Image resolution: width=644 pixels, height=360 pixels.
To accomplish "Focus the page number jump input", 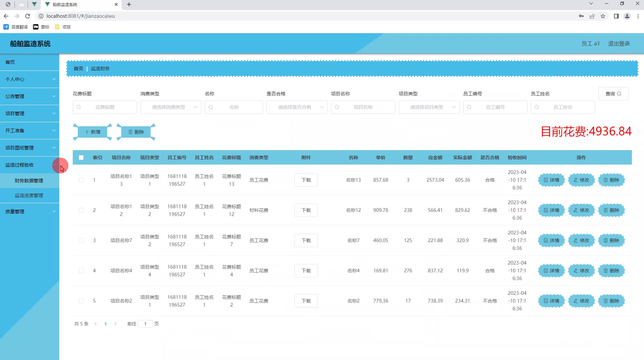I will pyautogui.click(x=145, y=324).
